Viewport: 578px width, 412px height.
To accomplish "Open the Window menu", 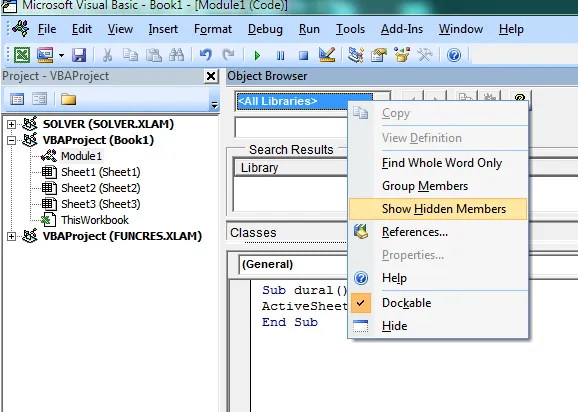I will point(461,29).
